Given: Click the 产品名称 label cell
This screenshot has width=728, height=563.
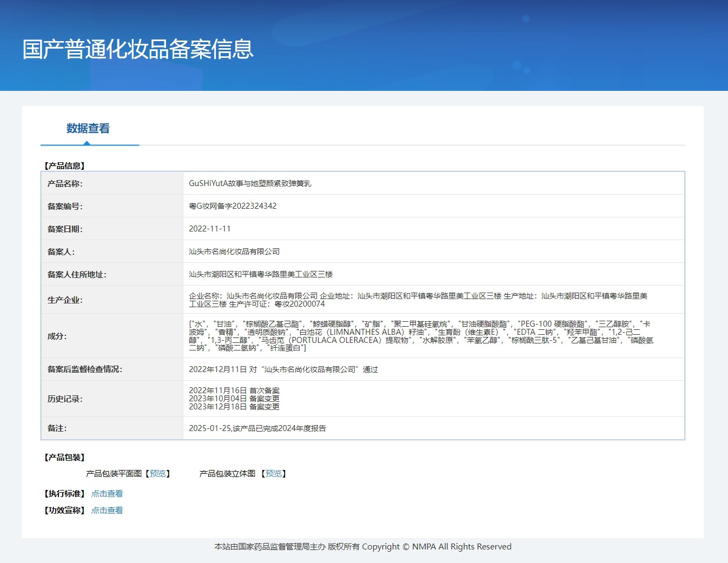Looking at the screenshot, I should (112, 183).
